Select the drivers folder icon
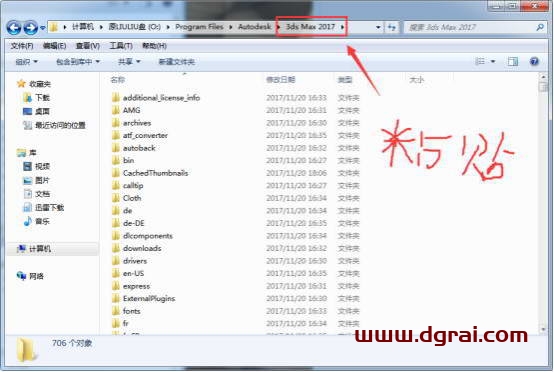This screenshot has width=554, height=372. tap(116, 261)
